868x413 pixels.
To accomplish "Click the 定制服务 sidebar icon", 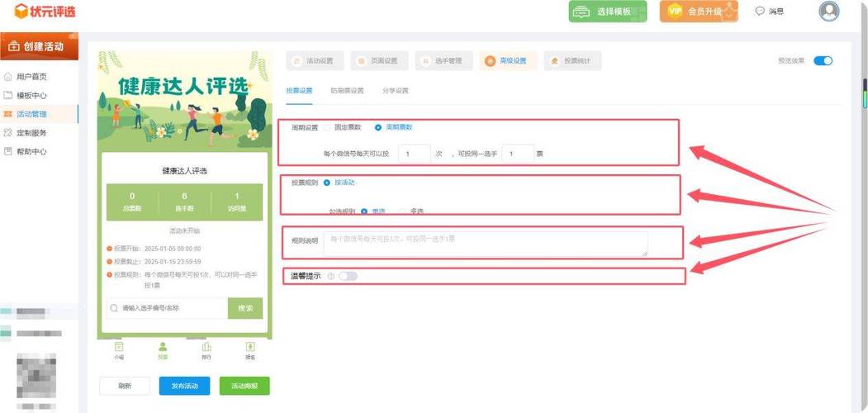I will [7, 133].
